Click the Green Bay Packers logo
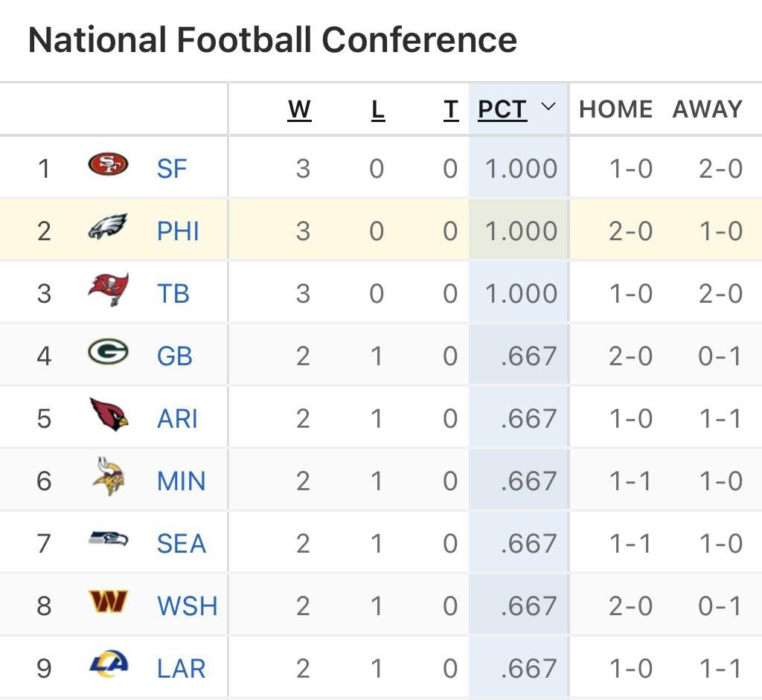This screenshot has width=762, height=700. pyautogui.click(x=108, y=352)
